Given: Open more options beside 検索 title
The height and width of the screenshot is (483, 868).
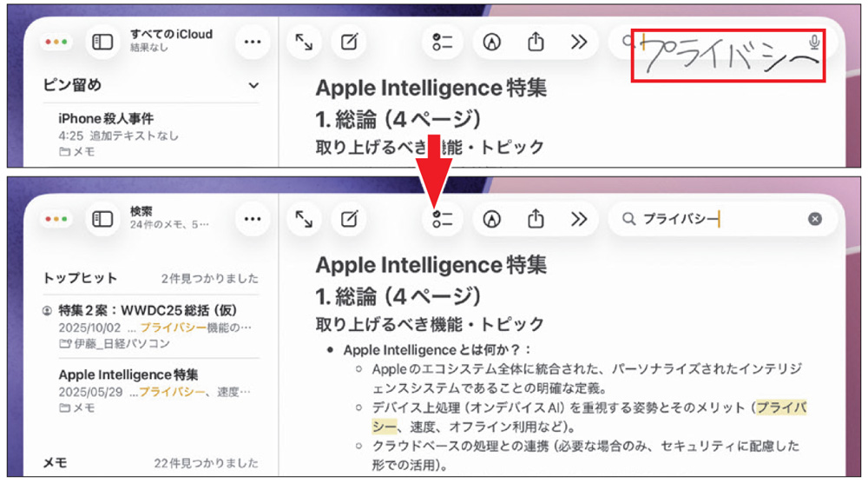Looking at the screenshot, I should click(253, 219).
